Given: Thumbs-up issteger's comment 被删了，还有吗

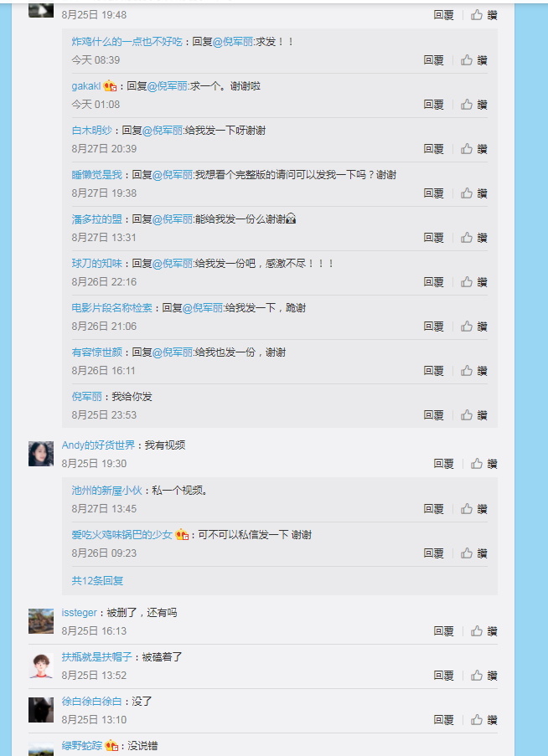Looking at the screenshot, I should point(483,631).
